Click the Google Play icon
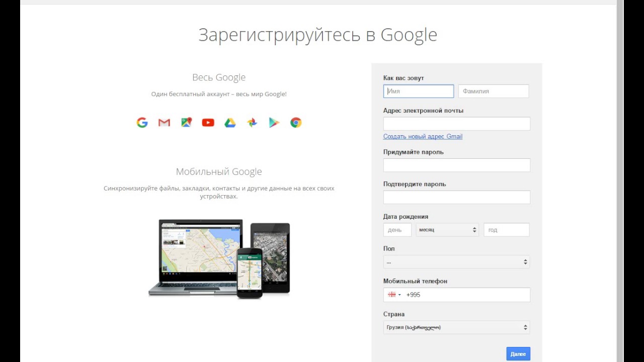The width and height of the screenshot is (644, 362). tap(274, 123)
